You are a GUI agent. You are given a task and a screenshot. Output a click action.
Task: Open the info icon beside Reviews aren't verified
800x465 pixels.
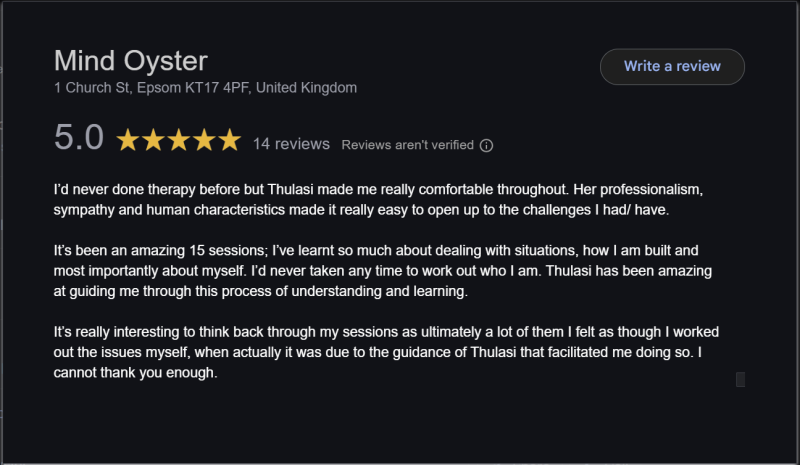[486, 145]
